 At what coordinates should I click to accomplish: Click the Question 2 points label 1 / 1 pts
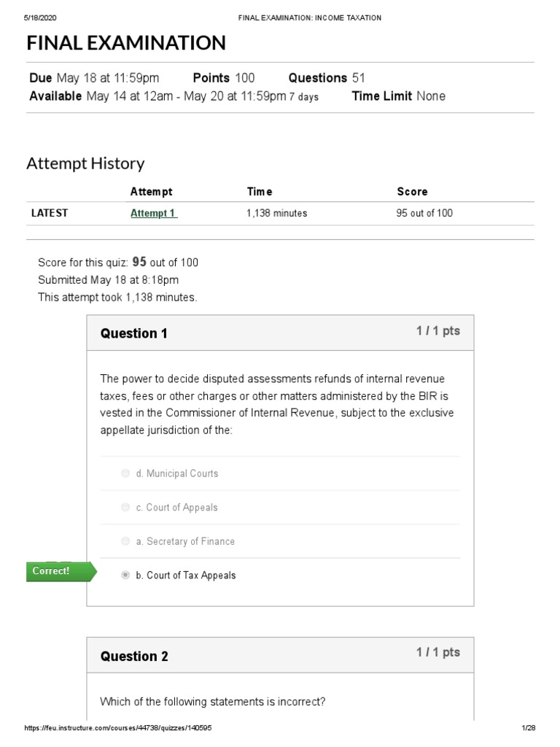coord(438,652)
